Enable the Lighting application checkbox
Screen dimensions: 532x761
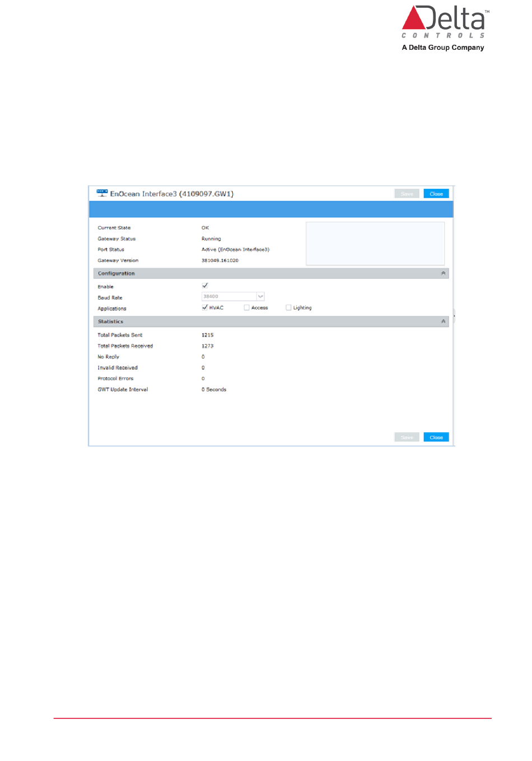[288, 307]
